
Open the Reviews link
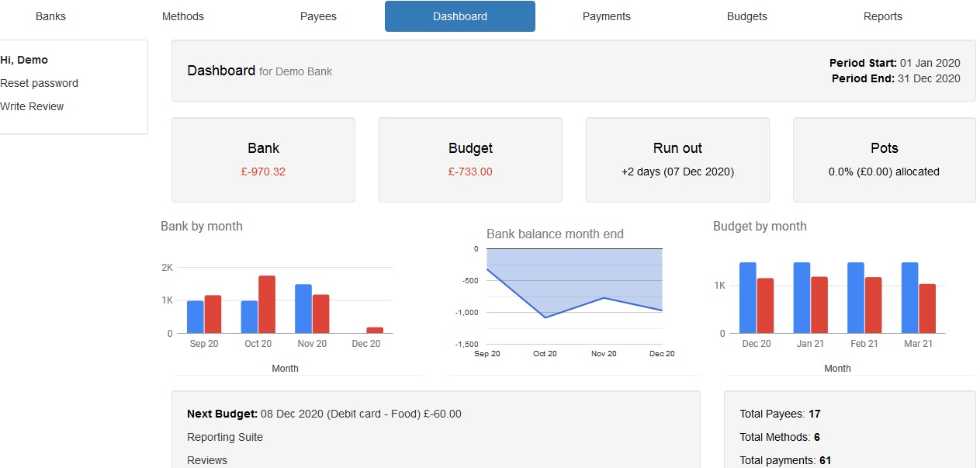click(207, 460)
